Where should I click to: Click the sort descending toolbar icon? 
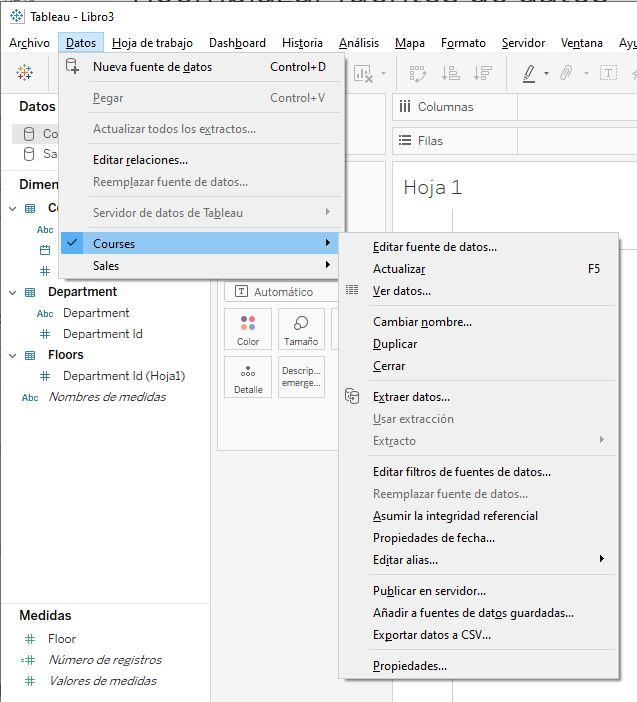click(x=483, y=73)
